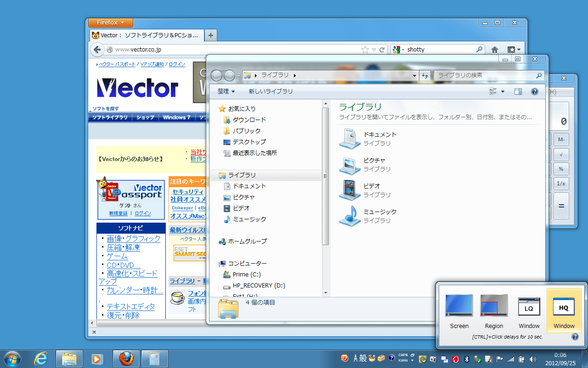Go forward in the Explorer window
The image size is (588, 368).
[229, 75]
